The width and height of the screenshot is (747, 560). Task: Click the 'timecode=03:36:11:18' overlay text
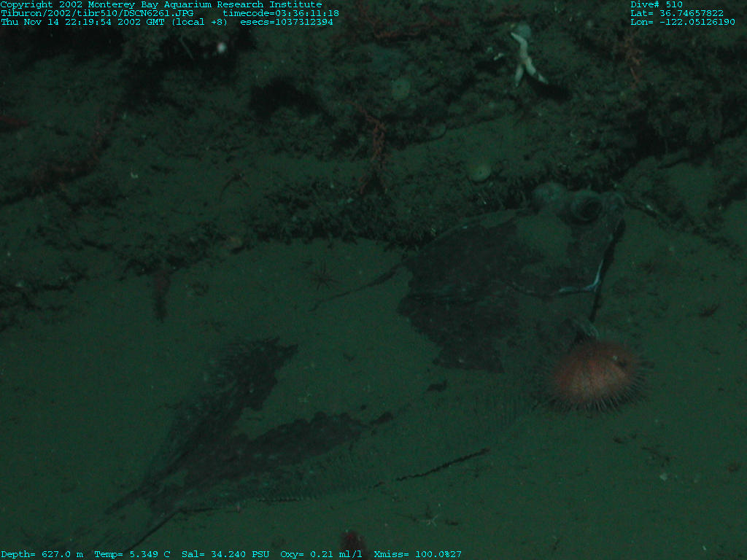click(281, 13)
